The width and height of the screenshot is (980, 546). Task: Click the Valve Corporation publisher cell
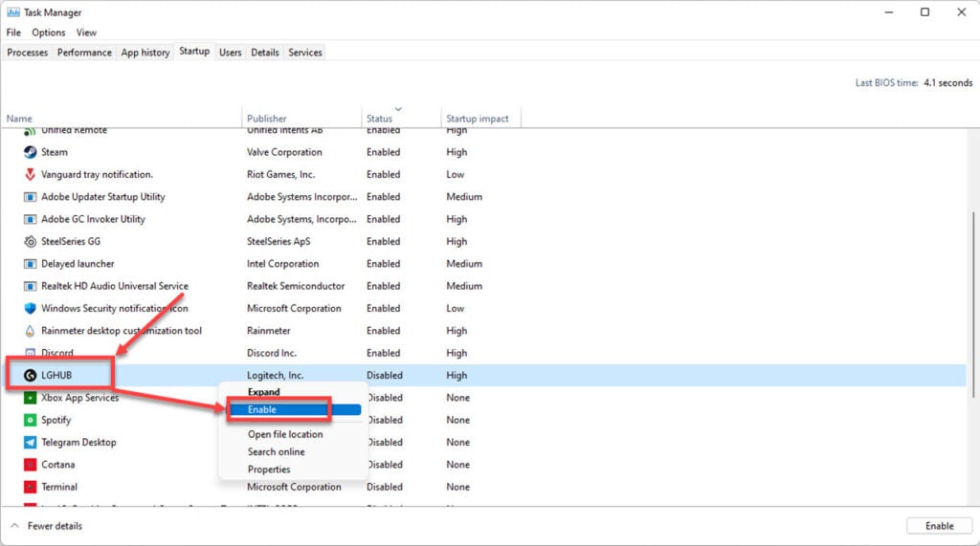click(x=284, y=152)
